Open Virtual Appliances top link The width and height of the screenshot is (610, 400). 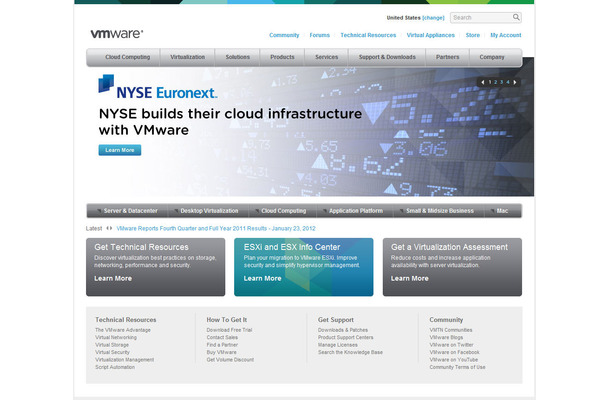431,35
